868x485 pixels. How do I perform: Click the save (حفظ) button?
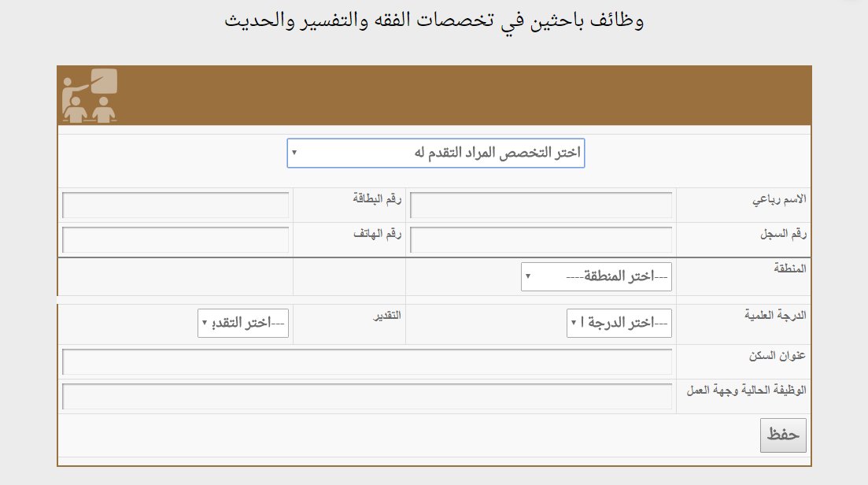click(x=783, y=435)
